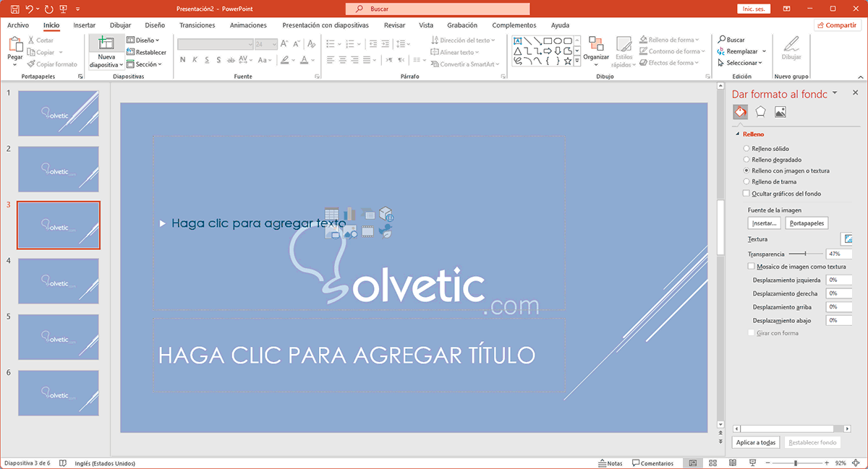
Task: Check Ocultar gráficos del fondo
Action: pos(746,194)
